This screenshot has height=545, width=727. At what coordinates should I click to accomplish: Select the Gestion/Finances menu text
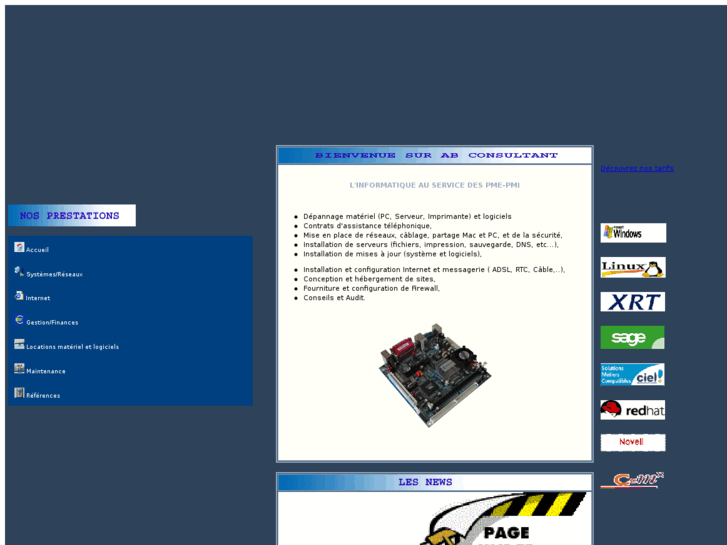coord(52,323)
